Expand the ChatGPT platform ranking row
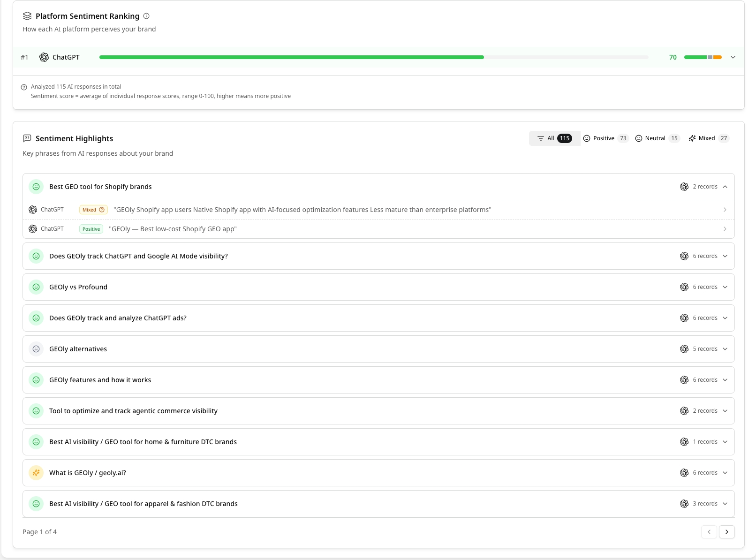The width and height of the screenshot is (756, 560). point(733,57)
